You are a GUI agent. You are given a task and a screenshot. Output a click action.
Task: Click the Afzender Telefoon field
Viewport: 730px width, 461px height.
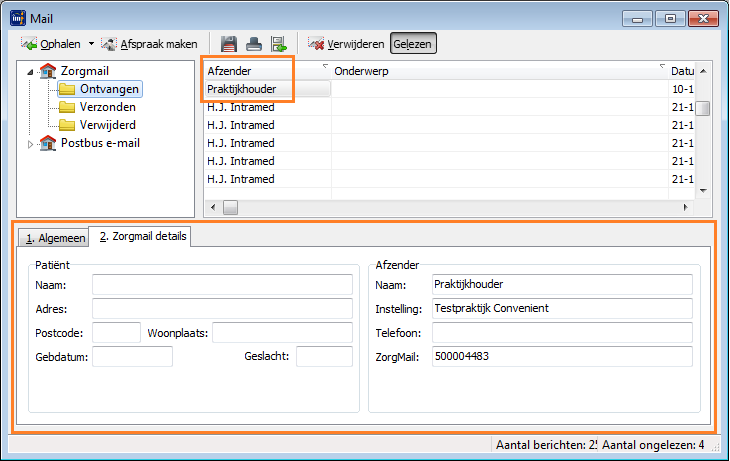pyautogui.click(x=562, y=333)
